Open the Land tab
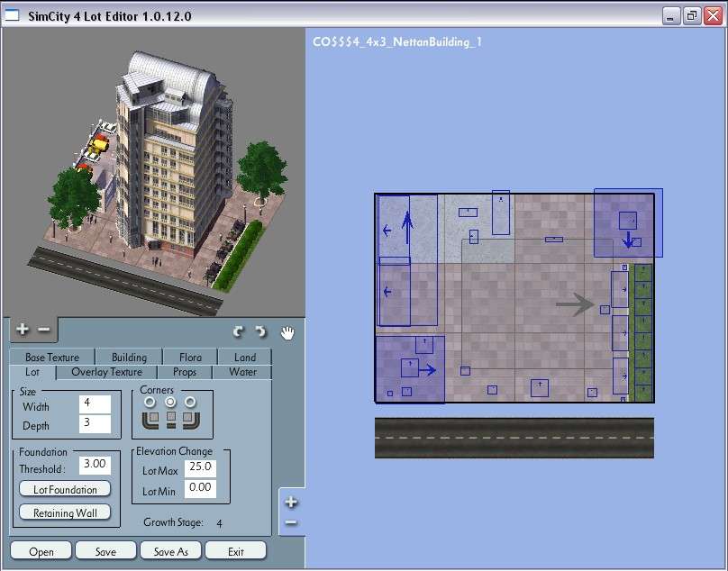 245,357
